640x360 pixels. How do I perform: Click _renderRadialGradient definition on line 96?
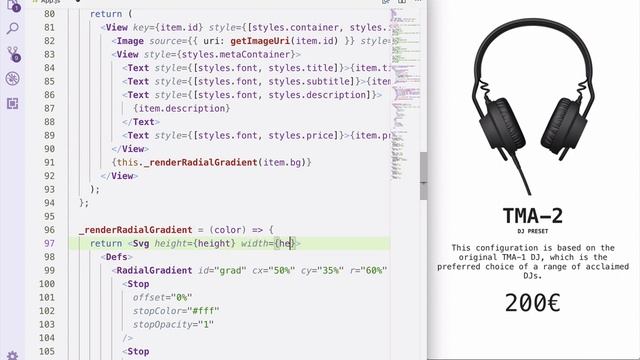click(136, 230)
